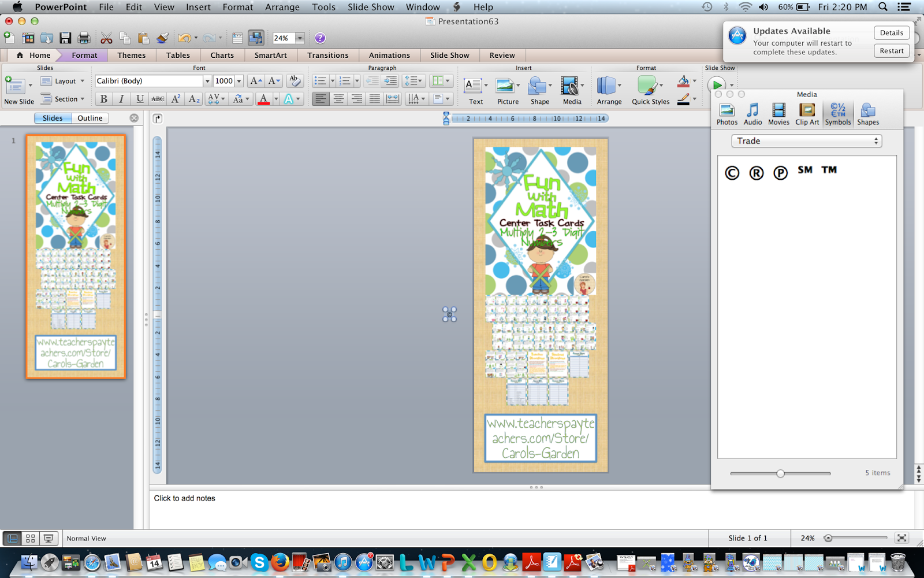This screenshot has width=924, height=578.
Task: Add a New Slide
Action: (19, 91)
